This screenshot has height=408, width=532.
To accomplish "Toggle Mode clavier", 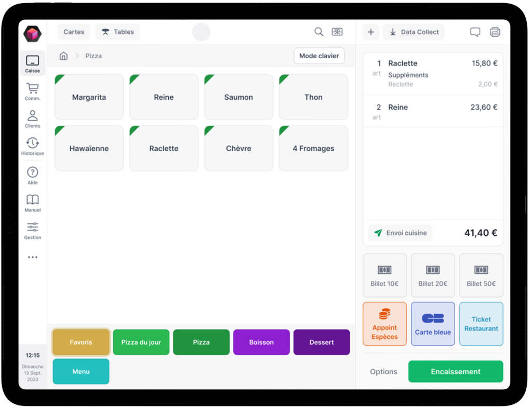I will 319,56.
